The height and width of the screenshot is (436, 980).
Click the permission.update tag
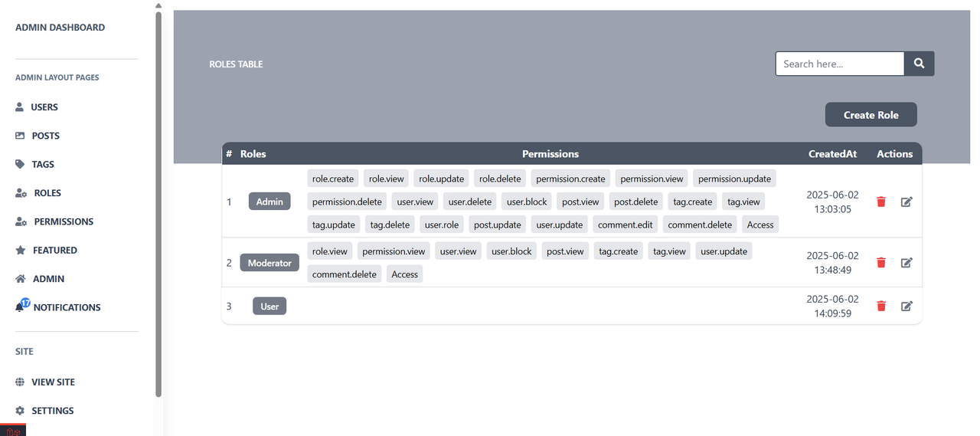click(x=735, y=179)
